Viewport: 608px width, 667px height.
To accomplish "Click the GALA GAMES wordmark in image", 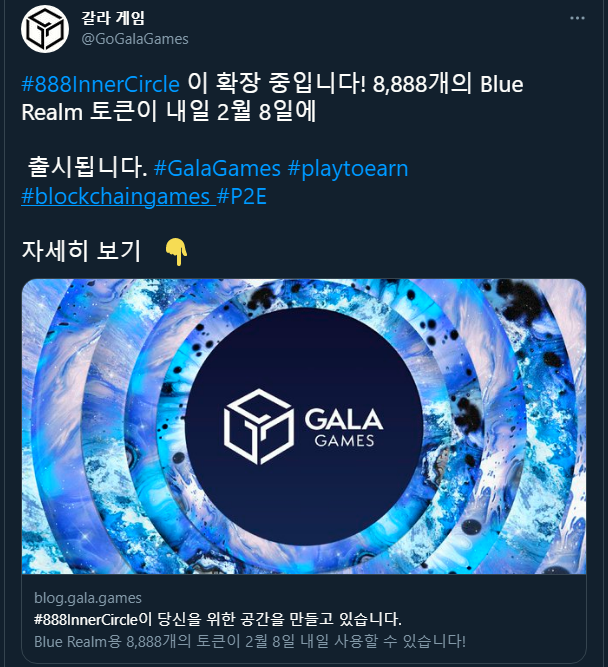I will click(344, 428).
